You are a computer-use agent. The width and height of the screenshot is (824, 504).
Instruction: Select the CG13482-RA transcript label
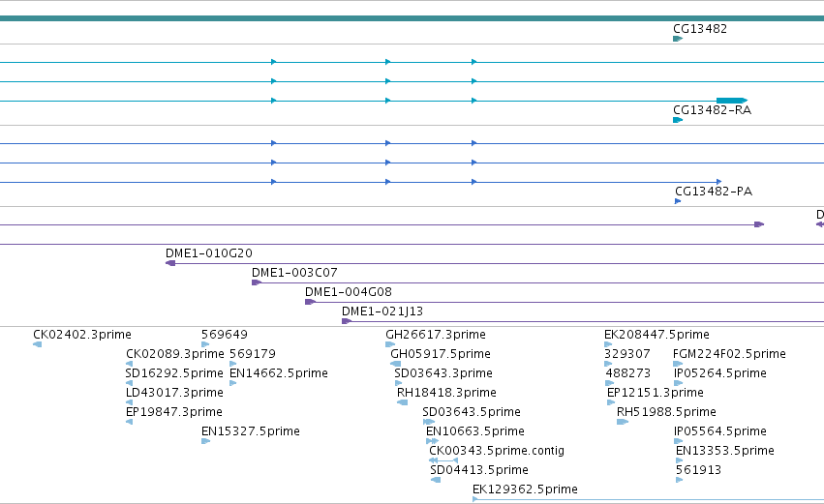click(712, 110)
